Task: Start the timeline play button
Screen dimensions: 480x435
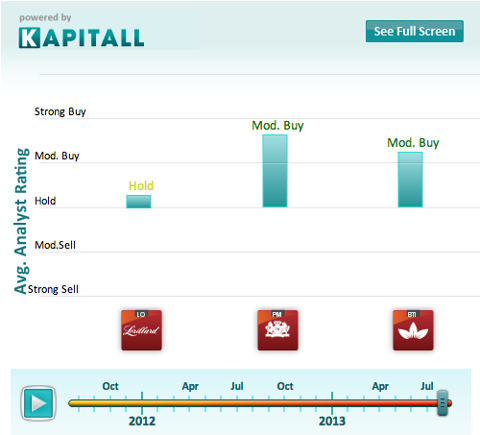Action: point(38,403)
